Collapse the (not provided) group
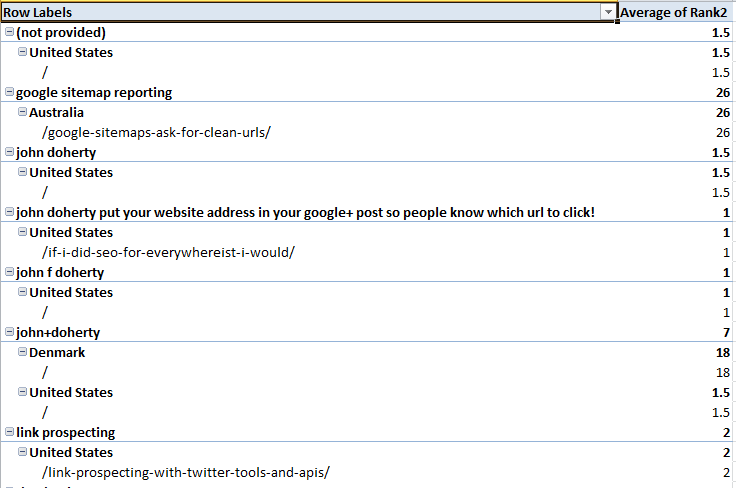This screenshot has width=736, height=488. click(10, 32)
